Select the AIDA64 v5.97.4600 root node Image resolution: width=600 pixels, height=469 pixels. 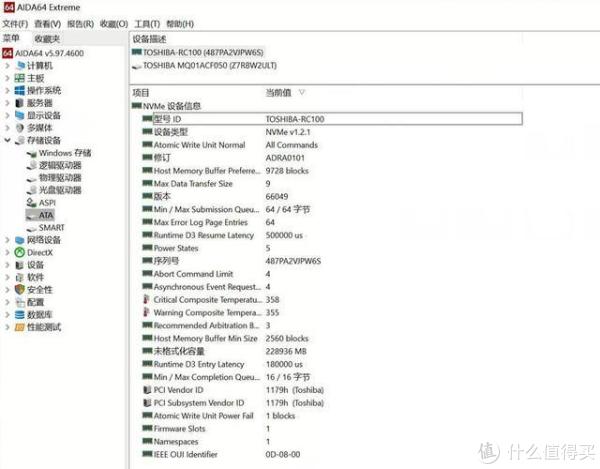pos(43,53)
